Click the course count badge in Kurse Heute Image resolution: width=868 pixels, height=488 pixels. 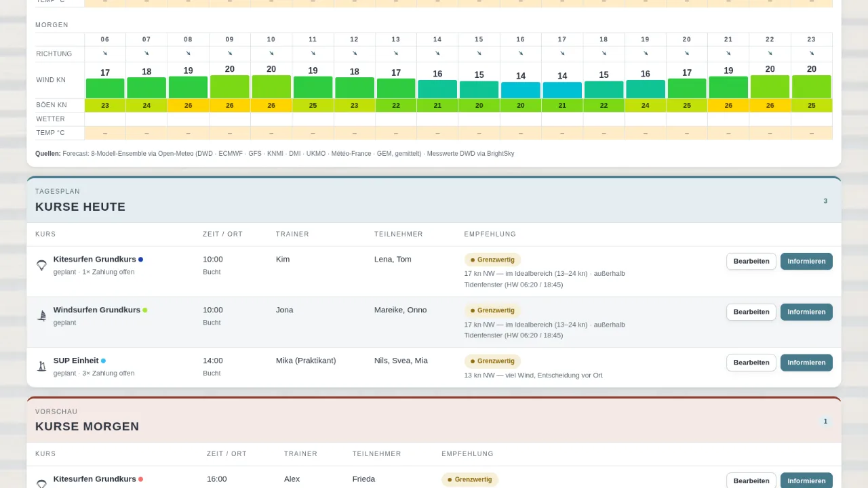coord(825,201)
